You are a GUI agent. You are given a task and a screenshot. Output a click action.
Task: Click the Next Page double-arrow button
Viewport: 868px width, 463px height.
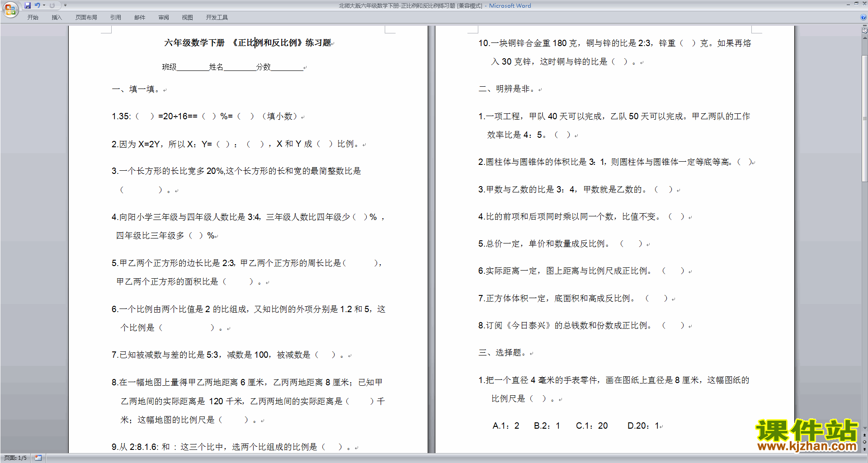(x=864, y=449)
